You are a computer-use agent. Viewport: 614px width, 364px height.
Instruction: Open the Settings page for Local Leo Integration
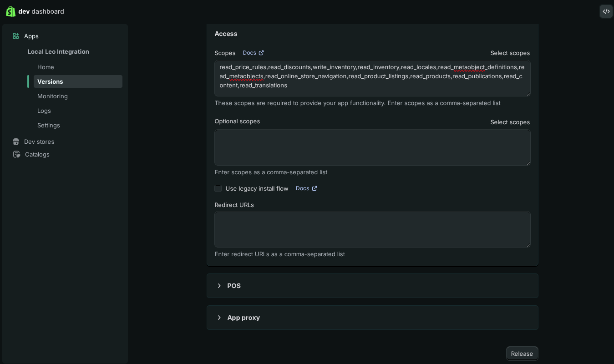[49, 125]
